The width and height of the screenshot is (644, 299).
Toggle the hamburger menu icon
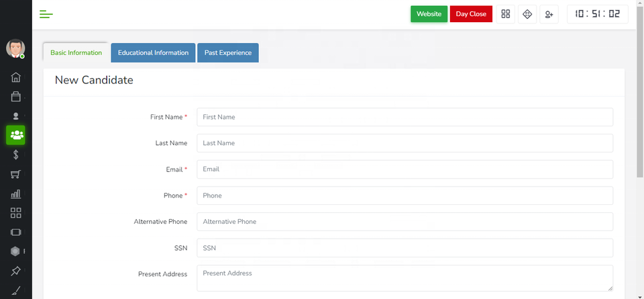(x=46, y=14)
